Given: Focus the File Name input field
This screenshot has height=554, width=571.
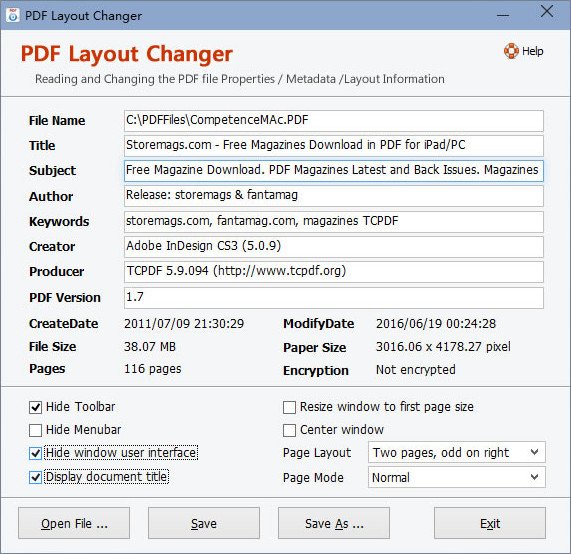Looking at the screenshot, I should coord(334,121).
